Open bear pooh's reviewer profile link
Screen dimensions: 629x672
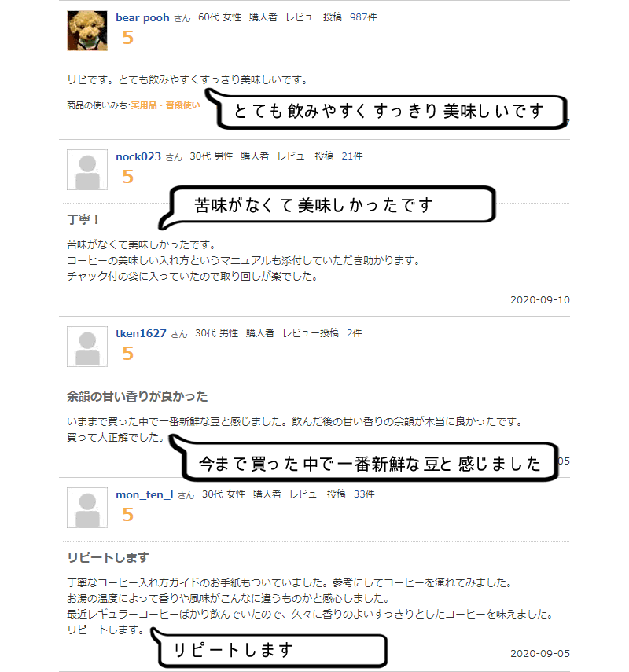(142, 17)
